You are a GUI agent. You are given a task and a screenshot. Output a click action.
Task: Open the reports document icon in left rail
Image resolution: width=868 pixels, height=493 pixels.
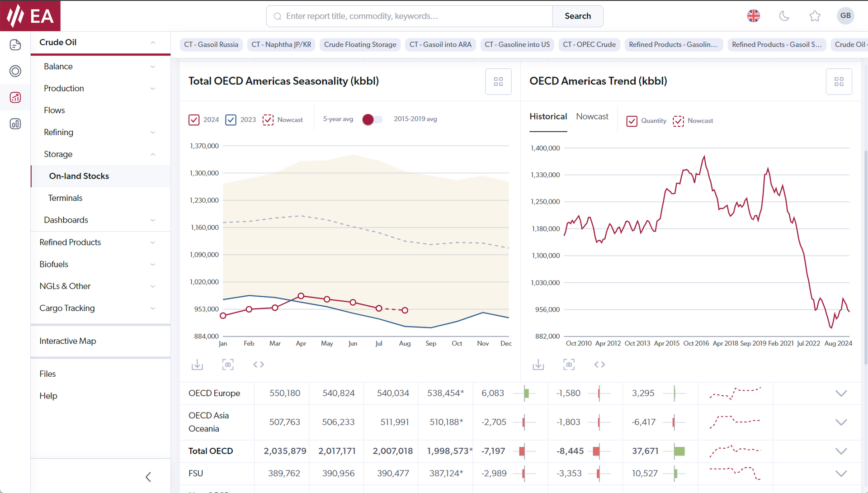tap(15, 45)
